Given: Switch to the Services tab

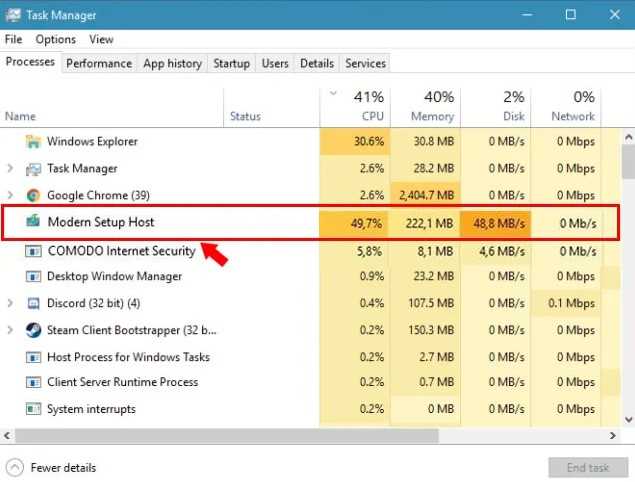Looking at the screenshot, I should pyautogui.click(x=365, y=64).
